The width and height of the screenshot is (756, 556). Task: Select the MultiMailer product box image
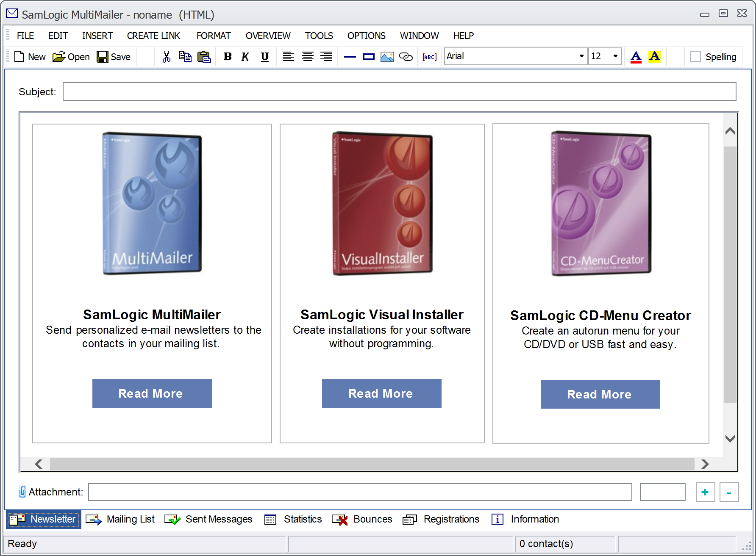coord(152,203)
